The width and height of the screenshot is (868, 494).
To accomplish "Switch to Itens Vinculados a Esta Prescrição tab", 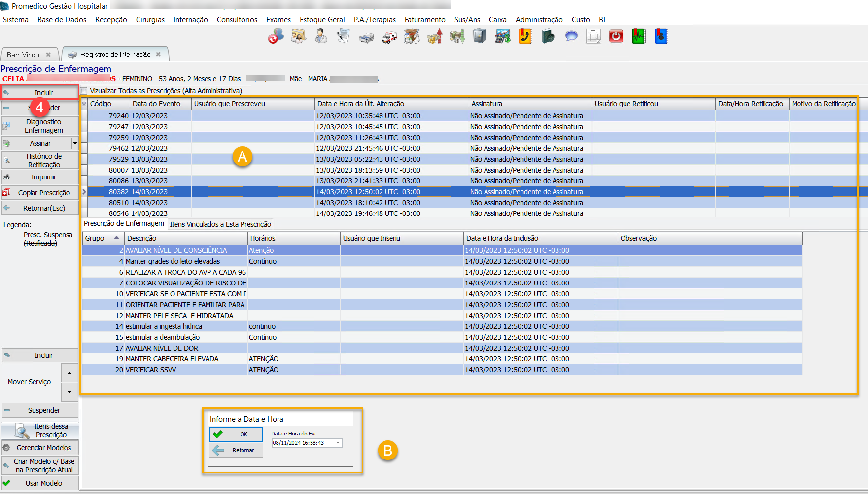I will [220, 224].
